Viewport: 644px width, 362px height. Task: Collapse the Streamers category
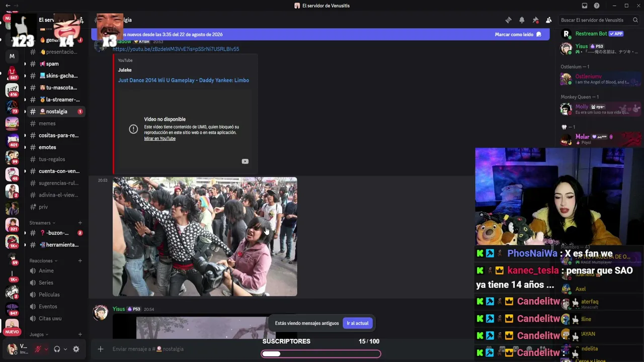pyautogui.click(x=42, y=223)
